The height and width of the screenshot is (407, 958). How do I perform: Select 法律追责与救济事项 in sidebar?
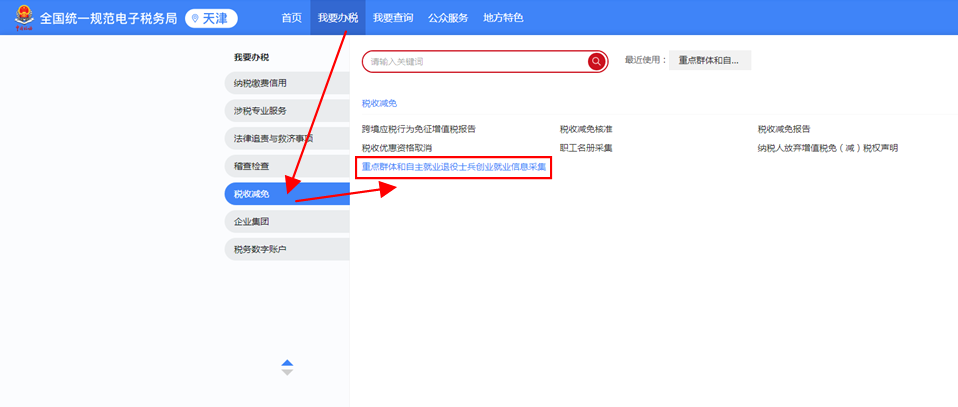pyautogui.click(x=287, y=138)
